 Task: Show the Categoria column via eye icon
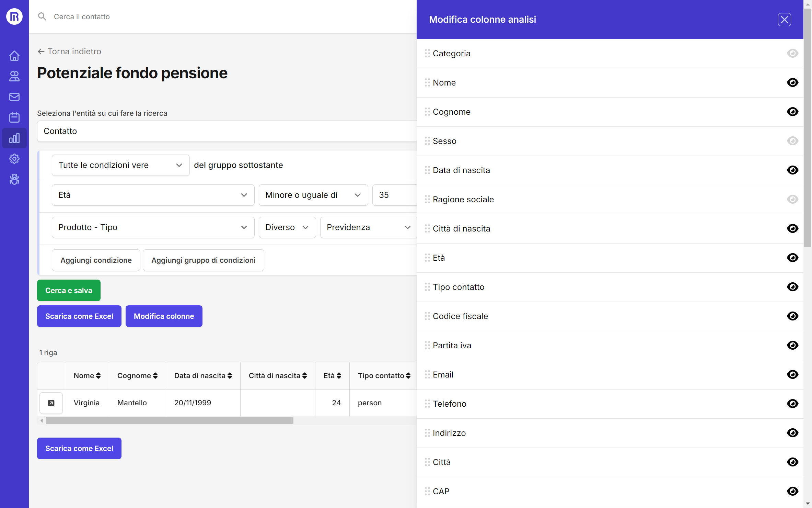tap(792, 53)
